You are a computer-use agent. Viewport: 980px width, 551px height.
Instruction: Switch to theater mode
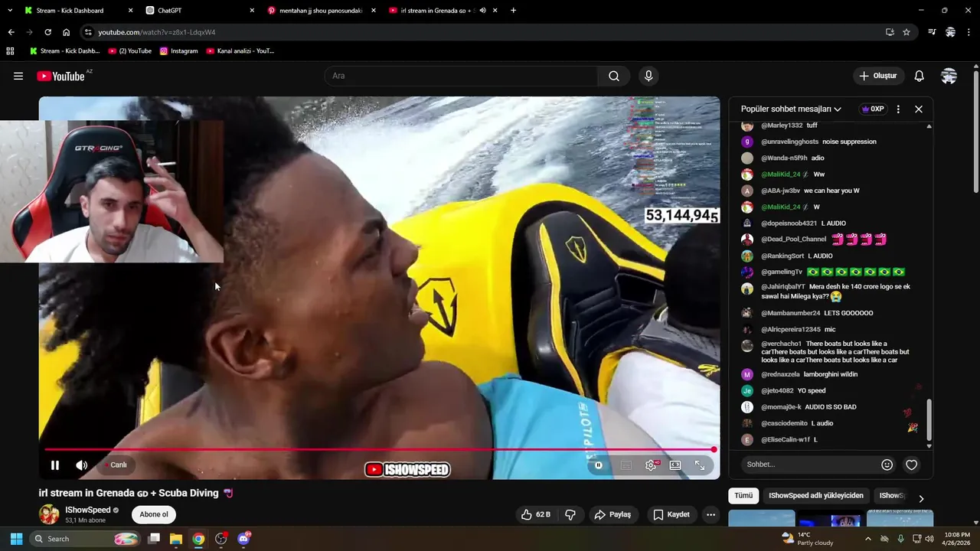(x=675, y=465)
